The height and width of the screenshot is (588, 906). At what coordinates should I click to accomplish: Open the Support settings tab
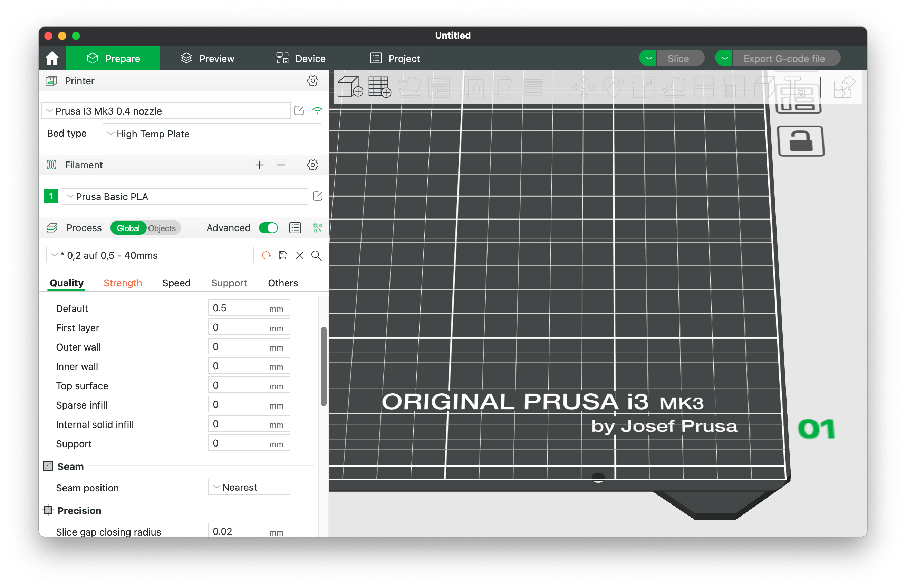point(229,283)
